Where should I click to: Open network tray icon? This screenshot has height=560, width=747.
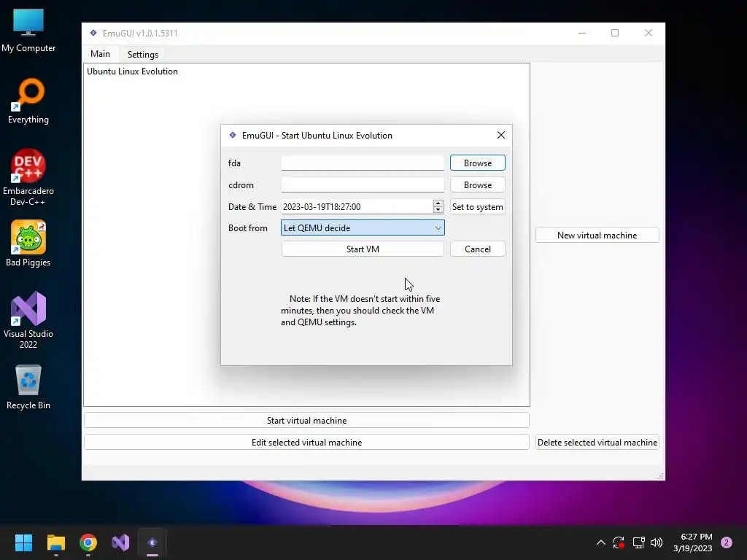[x=638, y=542]
